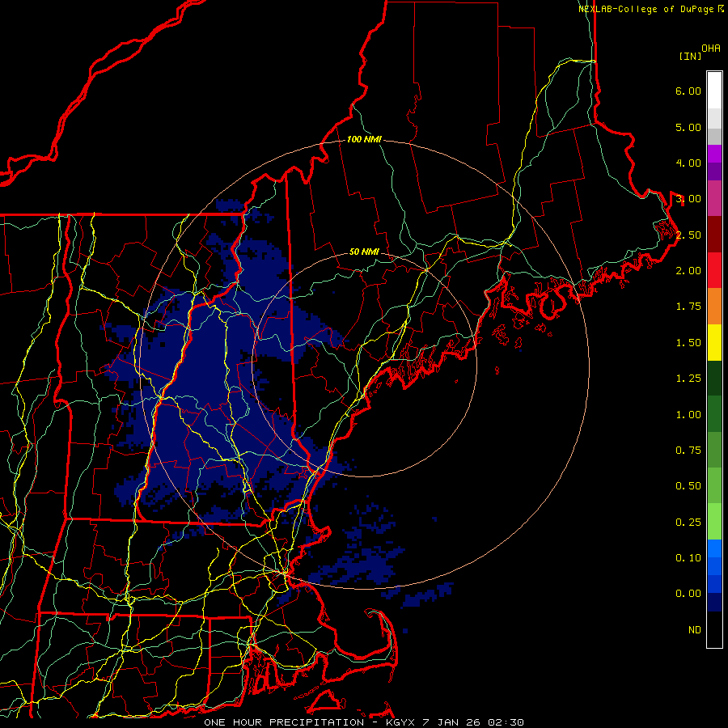Select the darkest green legend swatch
The image size is (728, 728).
714,378
